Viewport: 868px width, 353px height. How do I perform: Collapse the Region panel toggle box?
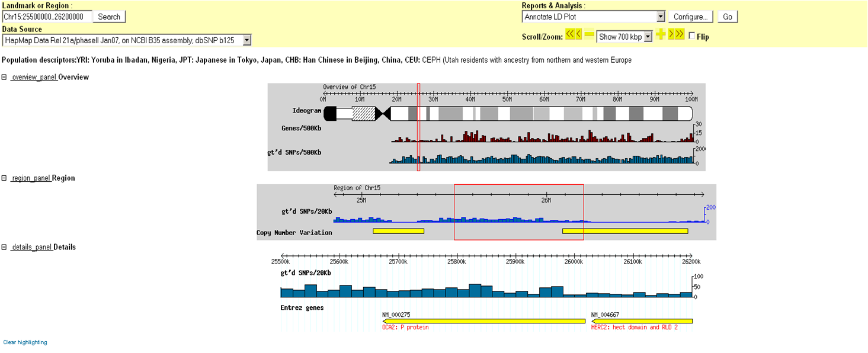pos(4,178)
